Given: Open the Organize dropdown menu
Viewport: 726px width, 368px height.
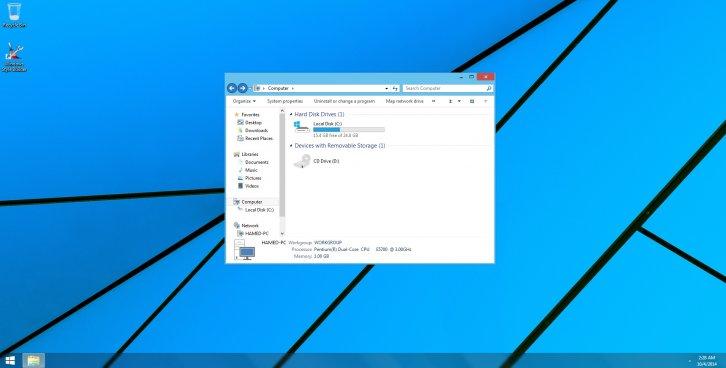Looking at the screenshot, I should coord(244,101).
